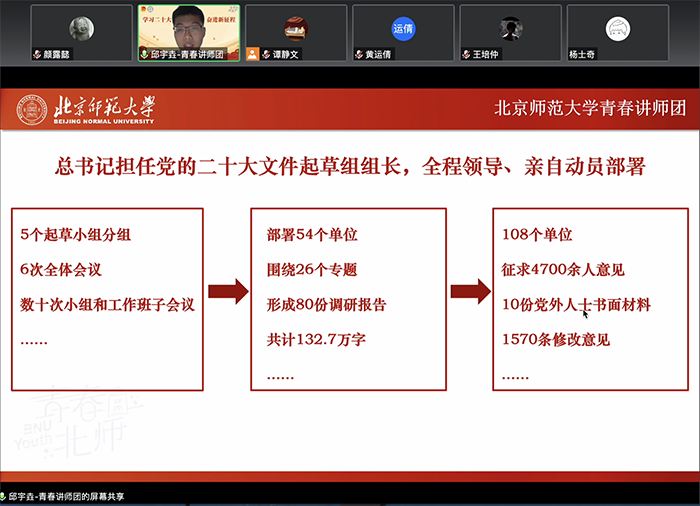Click the 形成80份调研报告 line in middle box
700x506 pixels.
(326, 305)
